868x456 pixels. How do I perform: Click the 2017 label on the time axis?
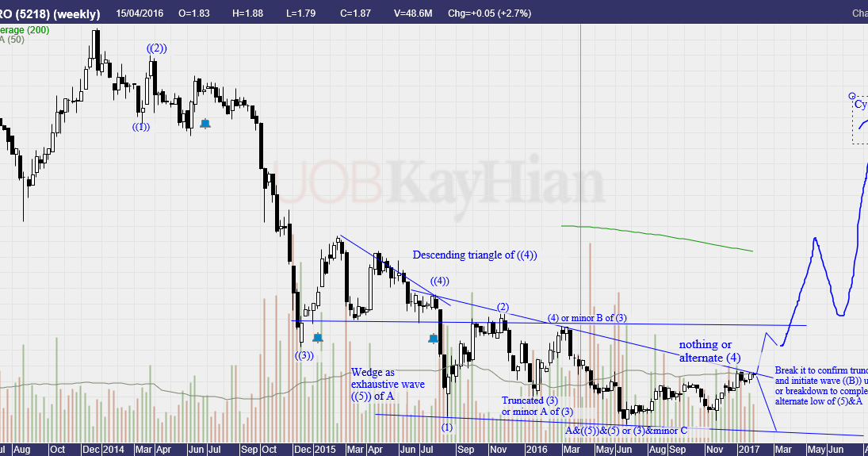(748, 450)
